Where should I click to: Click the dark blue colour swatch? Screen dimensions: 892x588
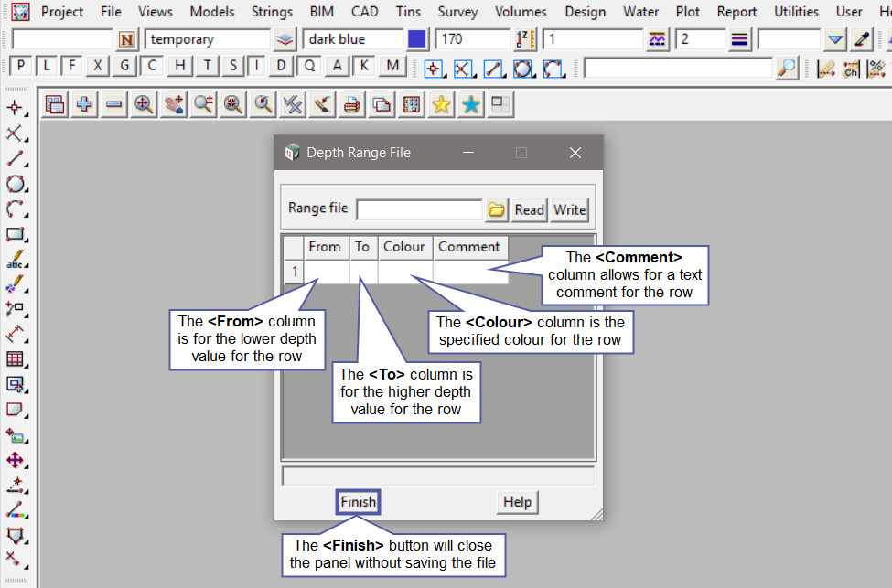coord(417,40)
